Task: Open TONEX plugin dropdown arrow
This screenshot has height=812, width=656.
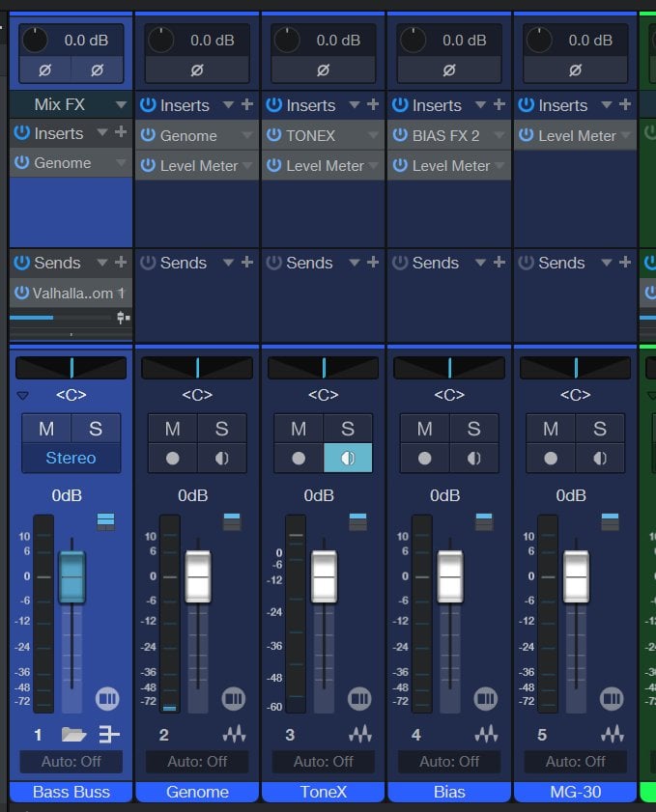Action: point(373,135)
